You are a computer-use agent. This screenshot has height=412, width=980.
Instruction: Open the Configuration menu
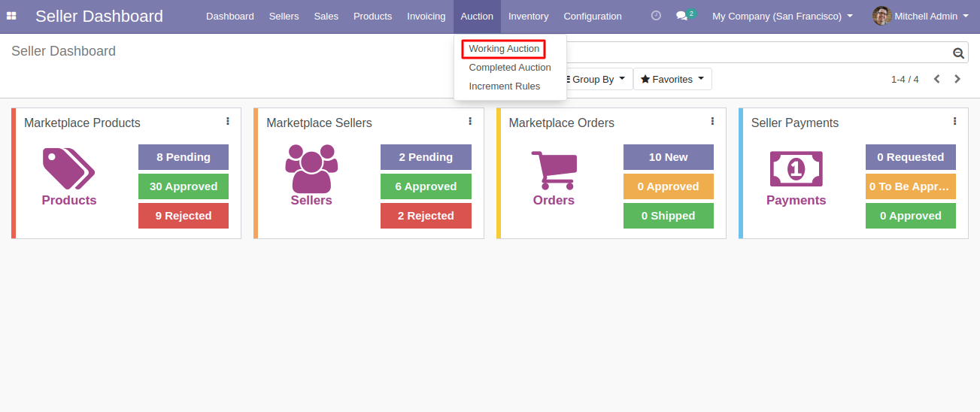pos(593,16)
